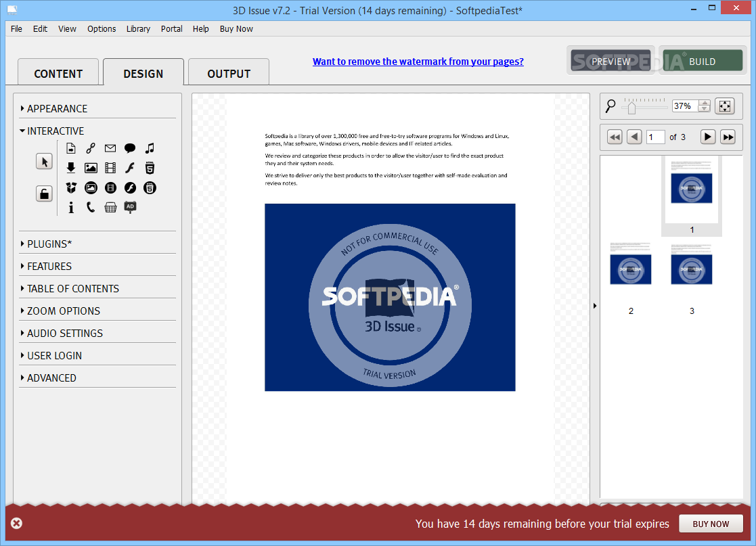Add a shopping basket hotspot
The width and height of the screenshot is (756, 546).
tap(110, 208)
